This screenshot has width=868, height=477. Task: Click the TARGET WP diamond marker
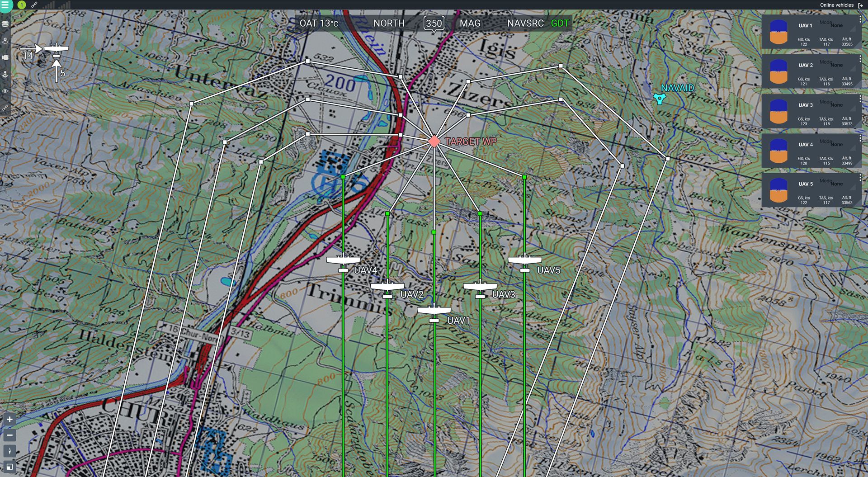point(434,142)
